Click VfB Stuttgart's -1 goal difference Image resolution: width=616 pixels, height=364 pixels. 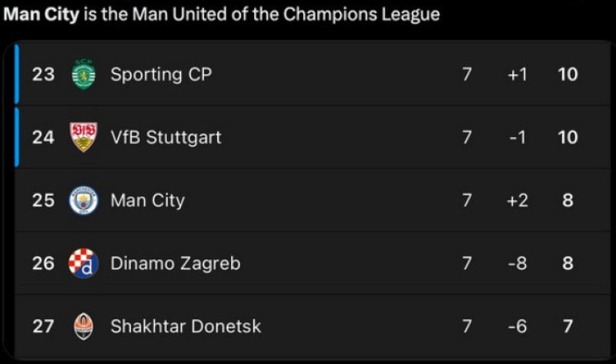click(517, 137)
